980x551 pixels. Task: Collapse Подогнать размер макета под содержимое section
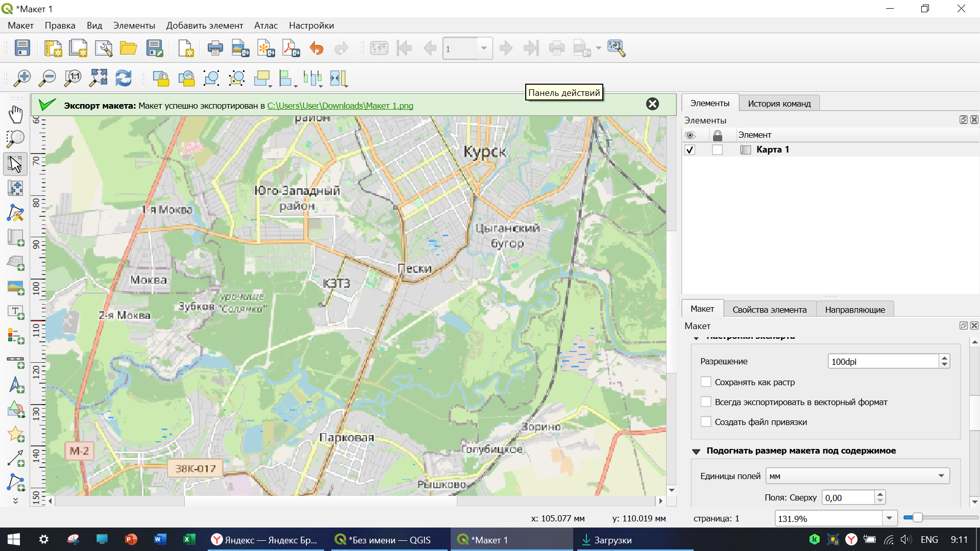696,451
